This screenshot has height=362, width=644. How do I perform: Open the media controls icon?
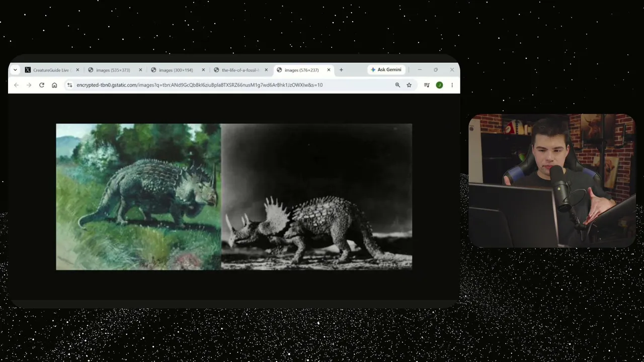tap(427, 85)
